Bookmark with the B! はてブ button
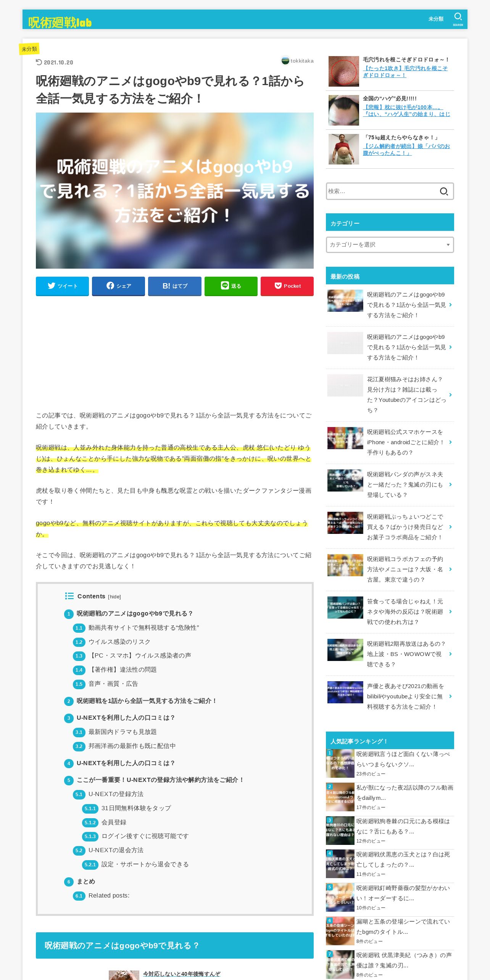This screenshot has width=490, height=980. [x=175, y=286]
